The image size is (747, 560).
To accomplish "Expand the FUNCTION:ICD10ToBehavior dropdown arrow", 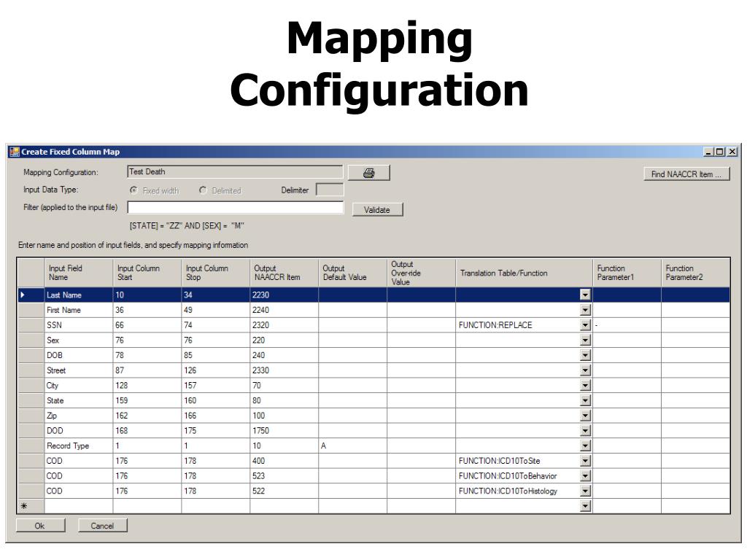I will (x=586, y=476).
